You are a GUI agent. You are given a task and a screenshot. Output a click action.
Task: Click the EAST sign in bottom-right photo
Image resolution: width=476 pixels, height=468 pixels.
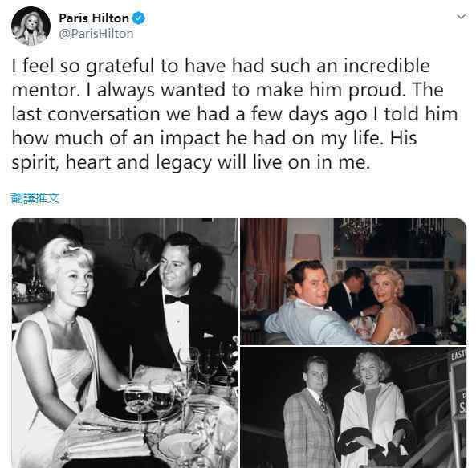[458, 355]
